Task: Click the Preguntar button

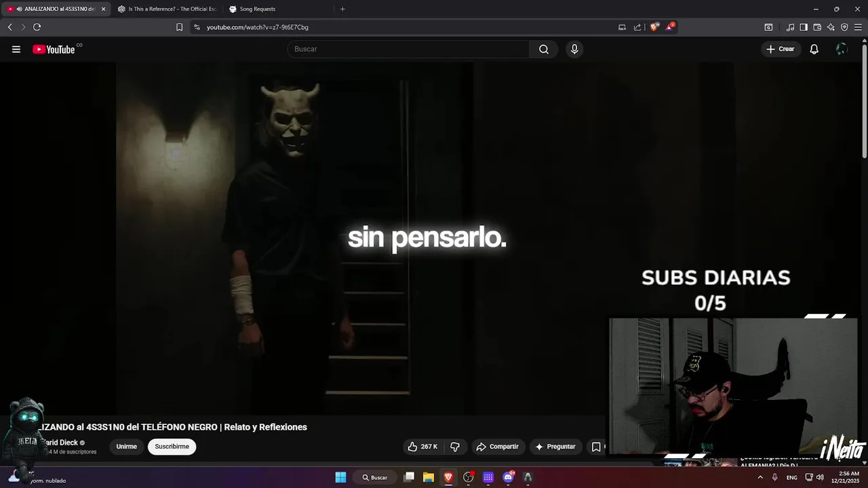Action: (x=555, y=447)
